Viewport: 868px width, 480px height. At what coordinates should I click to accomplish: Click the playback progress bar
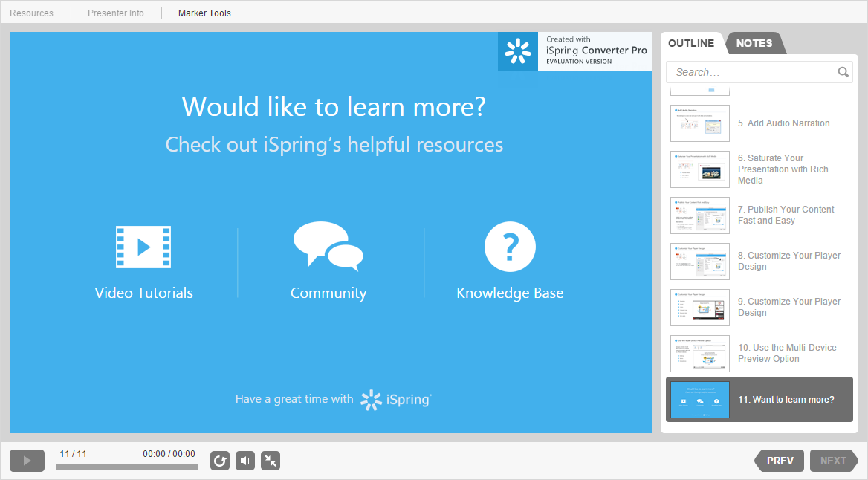coord(127,467)
